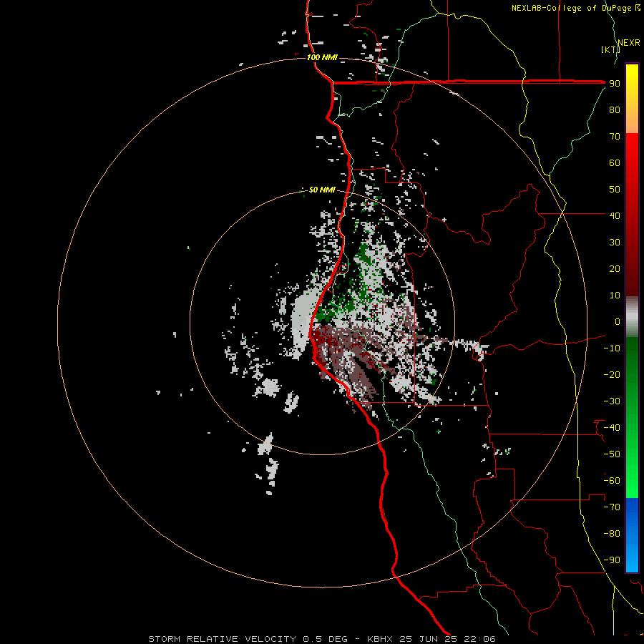Viewport: 644px width, 644px height.
Task: Click the 50 value on velocity scale
Action: point(615,190)
